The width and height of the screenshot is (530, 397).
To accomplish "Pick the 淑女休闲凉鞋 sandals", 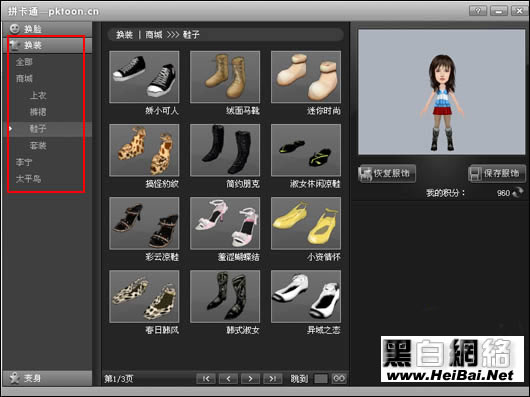I will (x=306, y=150).
